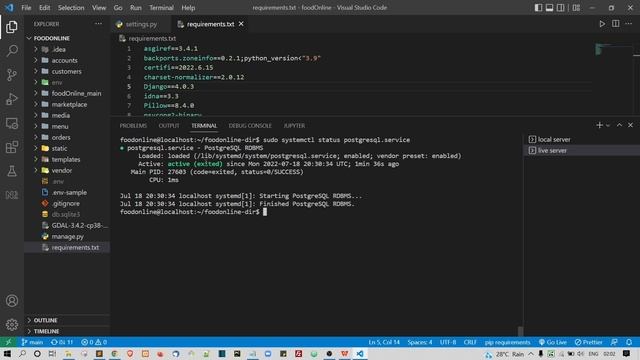Open remote window indicator in status bar
The image size is (640, 360).
[8, 342]
